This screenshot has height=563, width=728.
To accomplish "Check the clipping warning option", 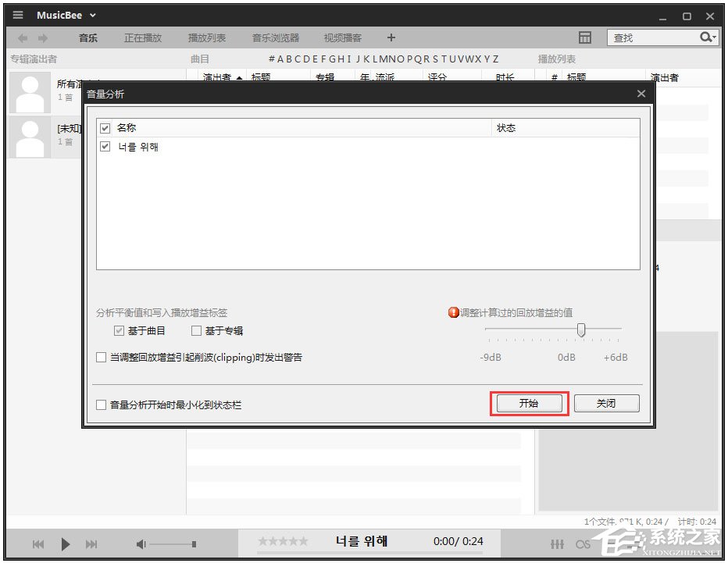I will (x=101, y=357).
